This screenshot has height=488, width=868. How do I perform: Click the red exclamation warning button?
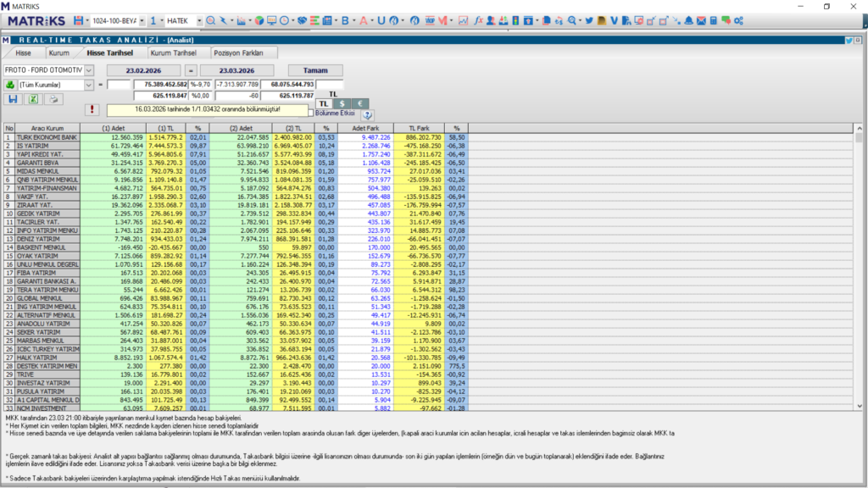[x=92, y=109]
